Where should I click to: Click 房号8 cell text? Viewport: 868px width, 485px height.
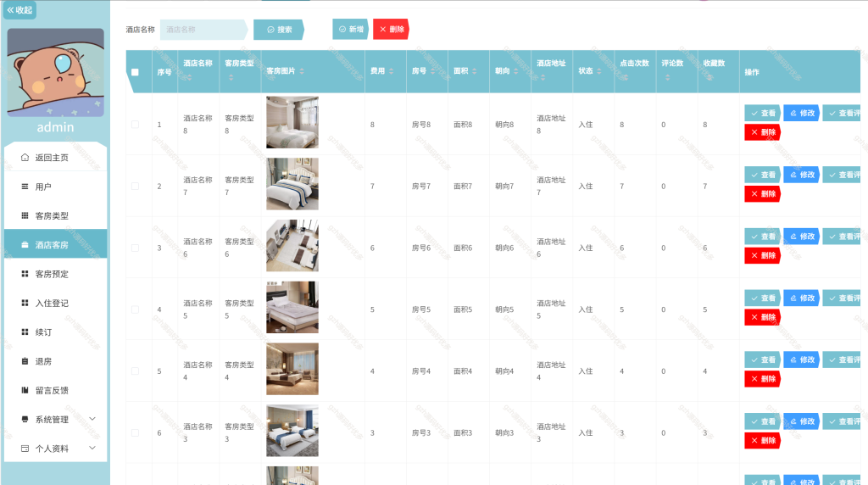pos(421,125)
